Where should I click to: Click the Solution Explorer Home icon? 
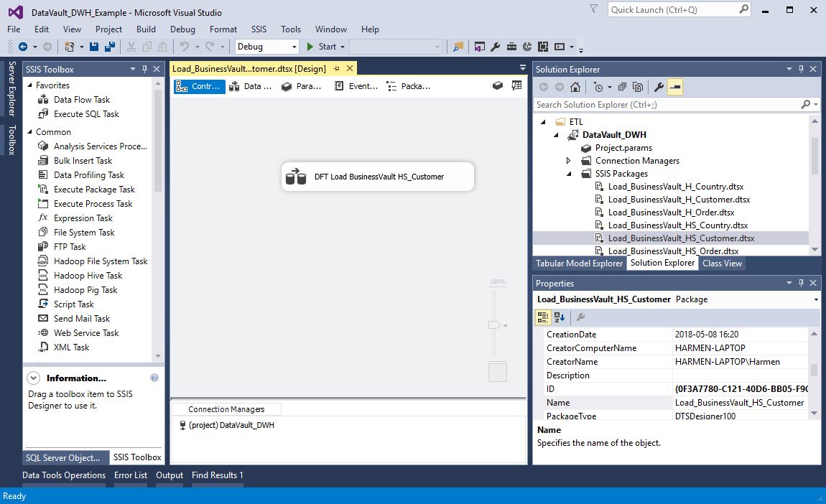tap(575, 87)
